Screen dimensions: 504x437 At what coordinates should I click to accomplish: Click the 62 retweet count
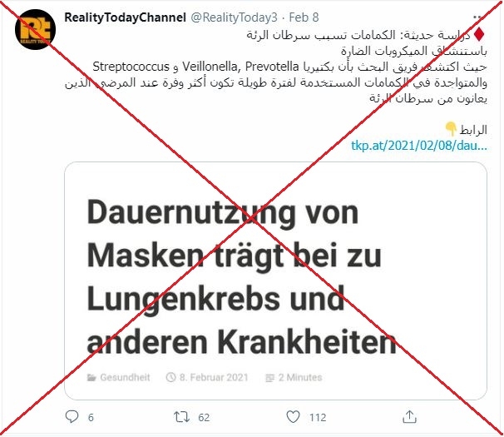(204, 417)
